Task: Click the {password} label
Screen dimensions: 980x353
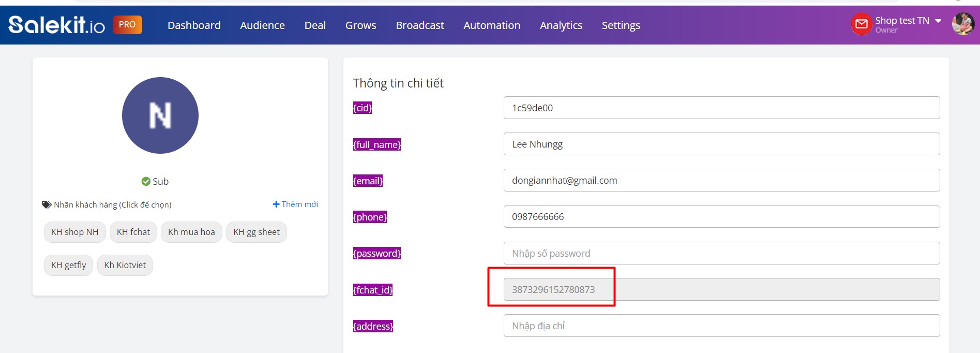Action: [377, 253]
